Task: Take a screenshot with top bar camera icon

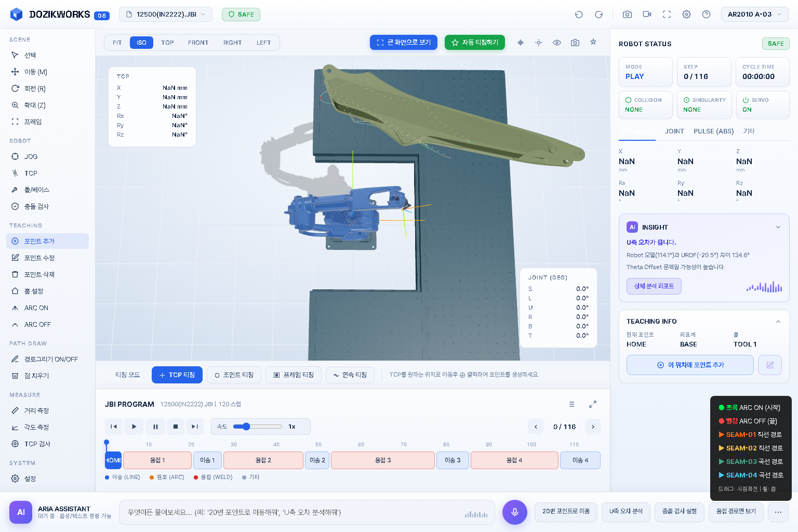Action: [627, 15]
